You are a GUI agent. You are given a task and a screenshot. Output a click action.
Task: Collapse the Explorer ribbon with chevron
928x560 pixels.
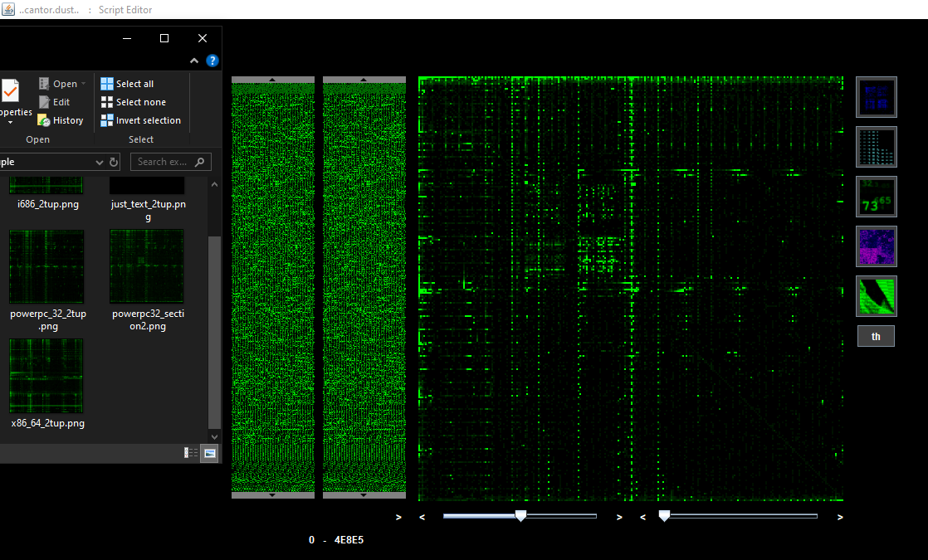click(x=194, y=61)
